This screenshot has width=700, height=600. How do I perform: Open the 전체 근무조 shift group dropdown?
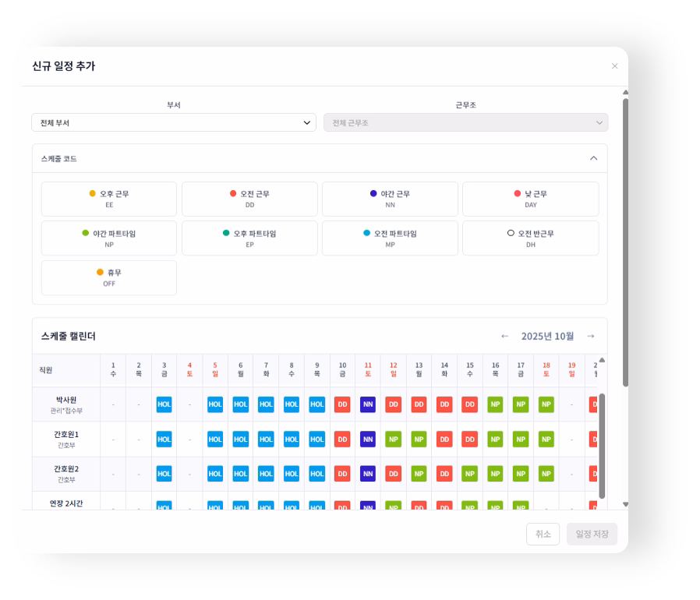(465, 122)
